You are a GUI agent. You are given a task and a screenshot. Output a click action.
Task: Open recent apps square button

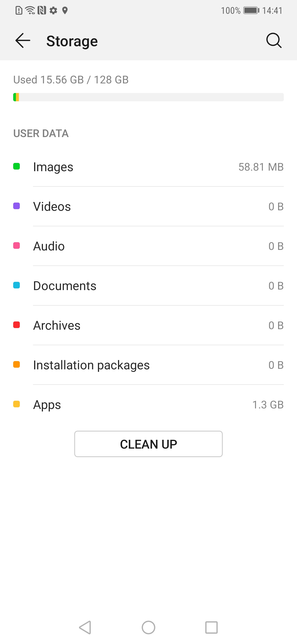[211, 627]
